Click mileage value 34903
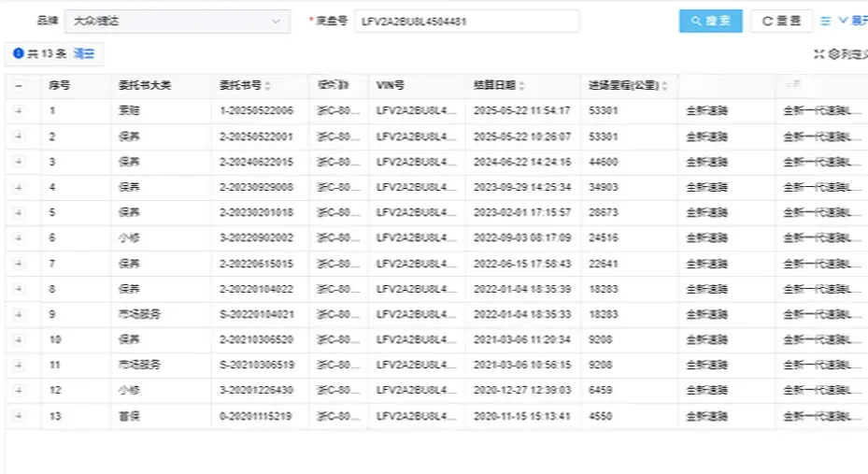The width and height of the screenshot is (868, 474). pyautogui.click(x=604, y=187)
